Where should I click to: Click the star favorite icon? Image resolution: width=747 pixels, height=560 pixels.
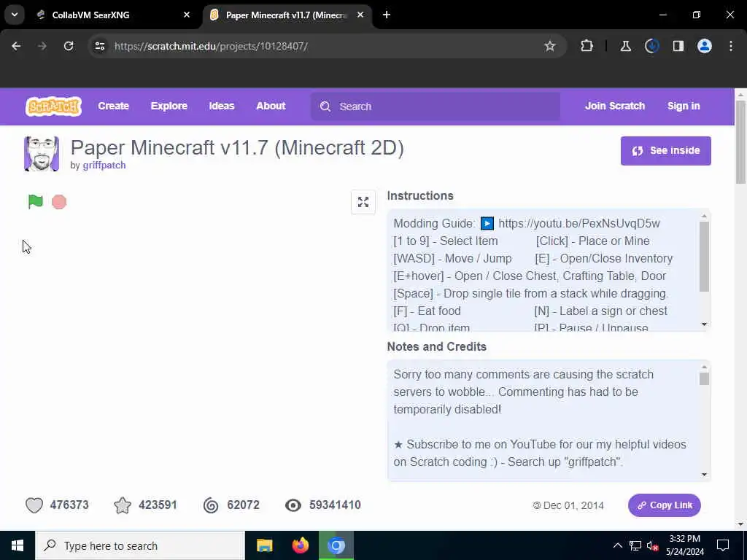pos(123,505)
